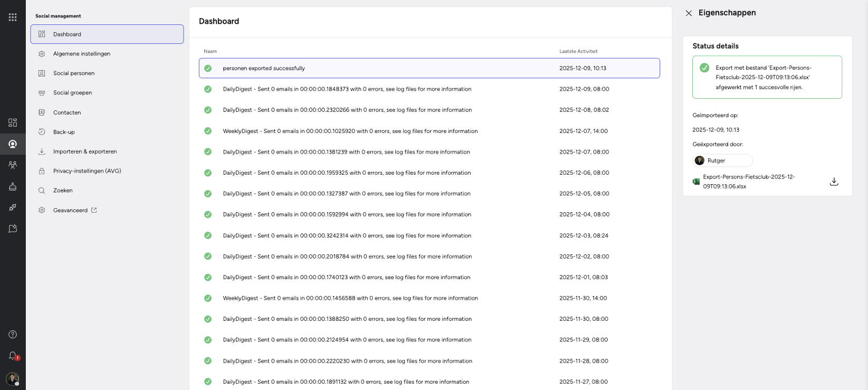The width and height of the screenshot is (868, 390).
Task: Download the exported xlsx file
Action: (x=834, y=182)
